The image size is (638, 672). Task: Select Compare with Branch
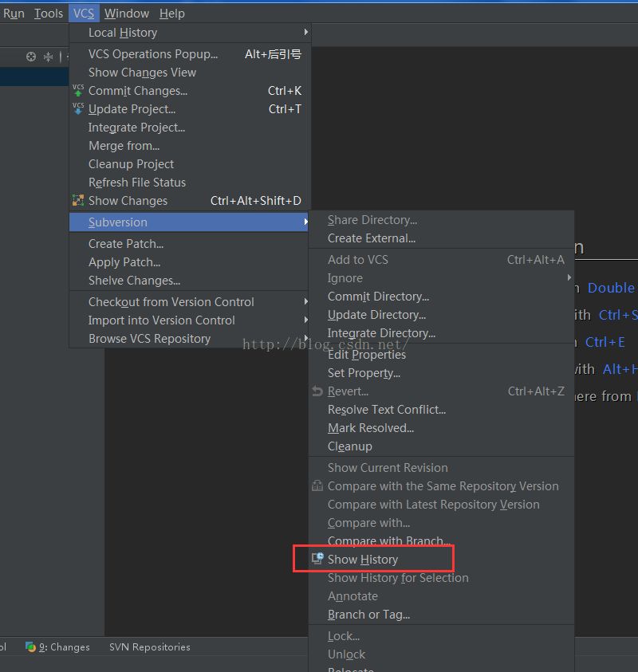click(x=441, y=540)
